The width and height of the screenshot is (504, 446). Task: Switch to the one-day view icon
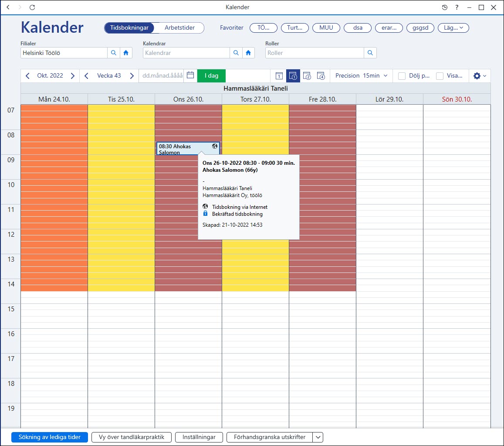(x=279, y=76)
